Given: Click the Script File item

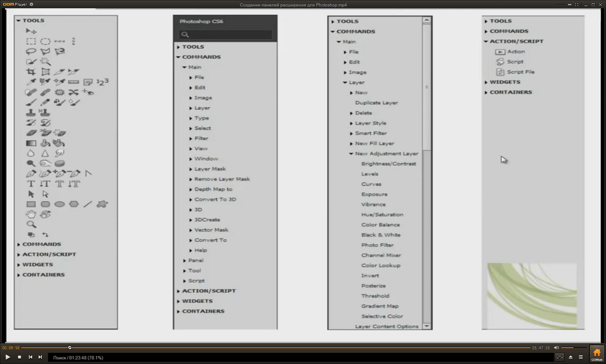Looking at the screenshot, I should coord(520,72).
